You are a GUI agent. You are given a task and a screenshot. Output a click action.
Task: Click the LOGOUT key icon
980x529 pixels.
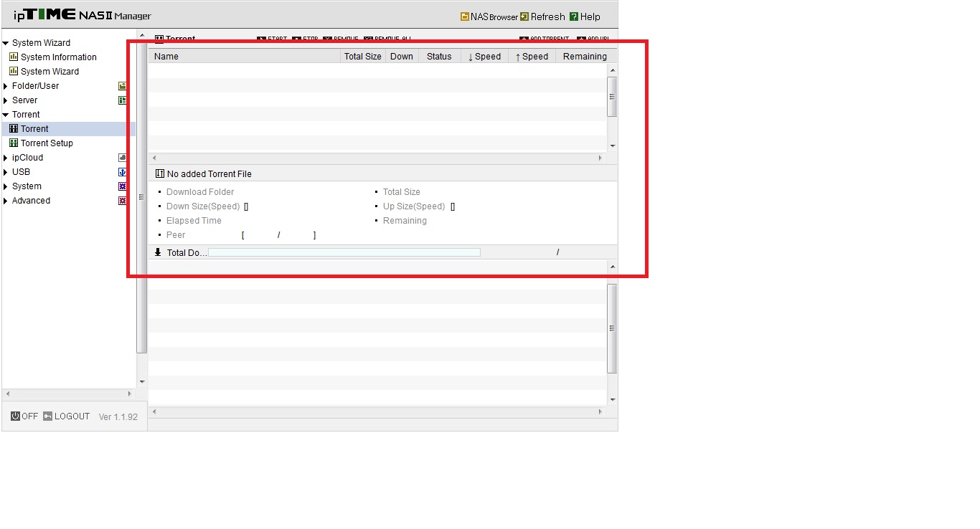[48, 416]
